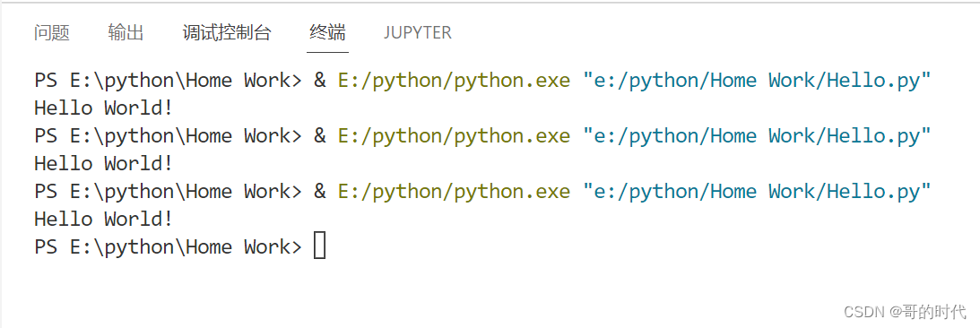This screenshot has width=980, height=328.
Task: Follow E:/python/python.exe path in third command
Action: click(x=454, y=191)
